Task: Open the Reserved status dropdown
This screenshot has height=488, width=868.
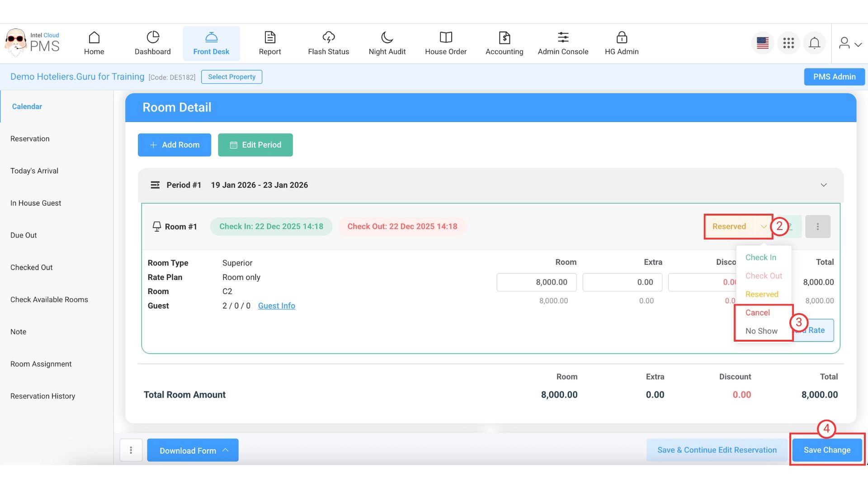Action: [x=738, y=226]
